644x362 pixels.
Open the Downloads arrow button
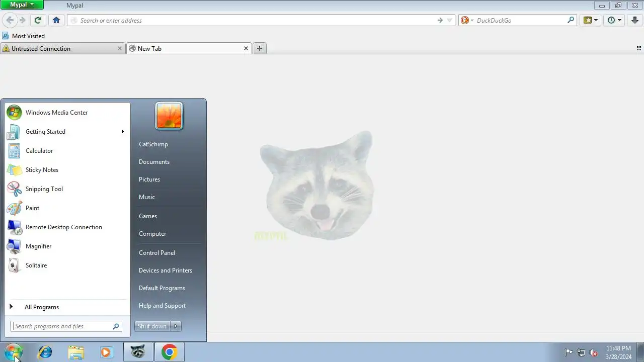(634, 20)
